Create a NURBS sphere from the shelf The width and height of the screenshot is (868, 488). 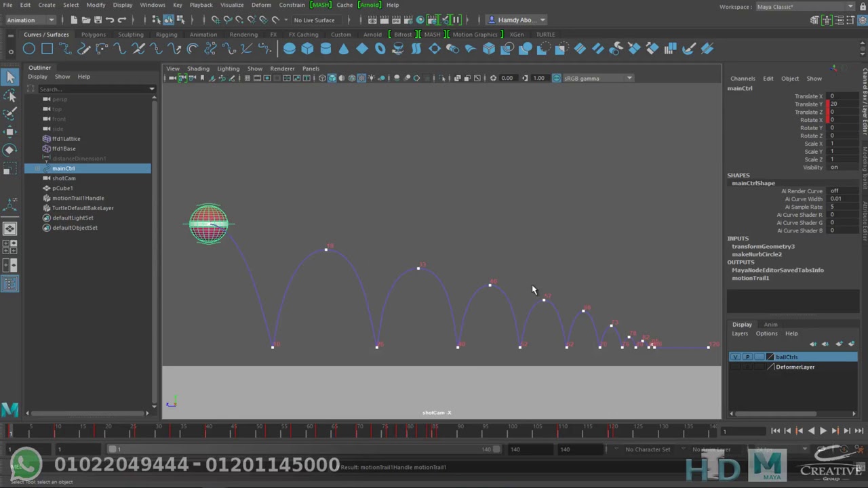289,48
